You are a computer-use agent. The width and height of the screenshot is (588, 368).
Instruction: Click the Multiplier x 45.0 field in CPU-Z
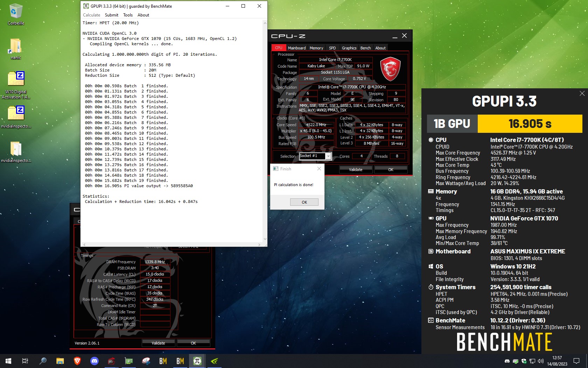pos(316,131)
